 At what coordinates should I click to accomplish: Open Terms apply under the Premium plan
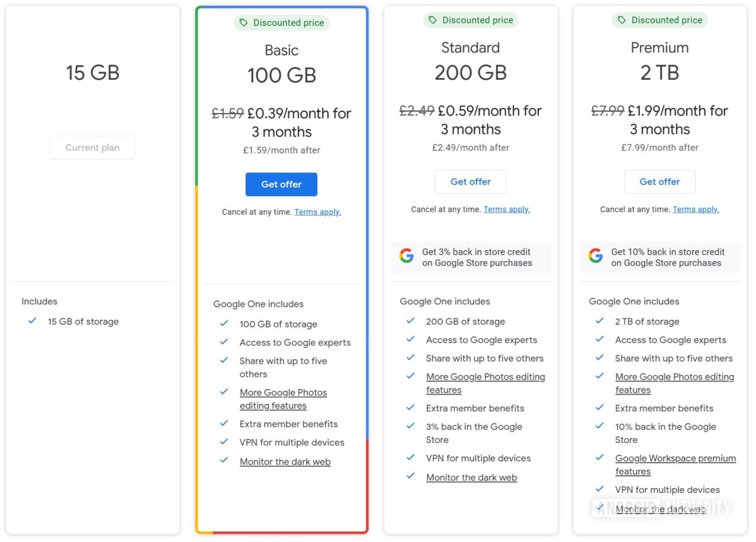(x=696, y=209)
